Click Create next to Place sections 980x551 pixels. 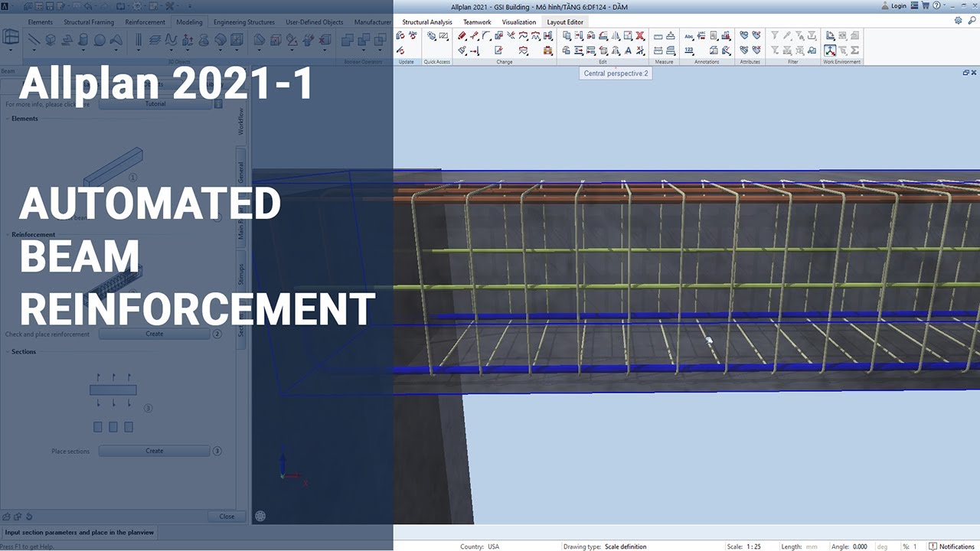click(x=155, y=451)
